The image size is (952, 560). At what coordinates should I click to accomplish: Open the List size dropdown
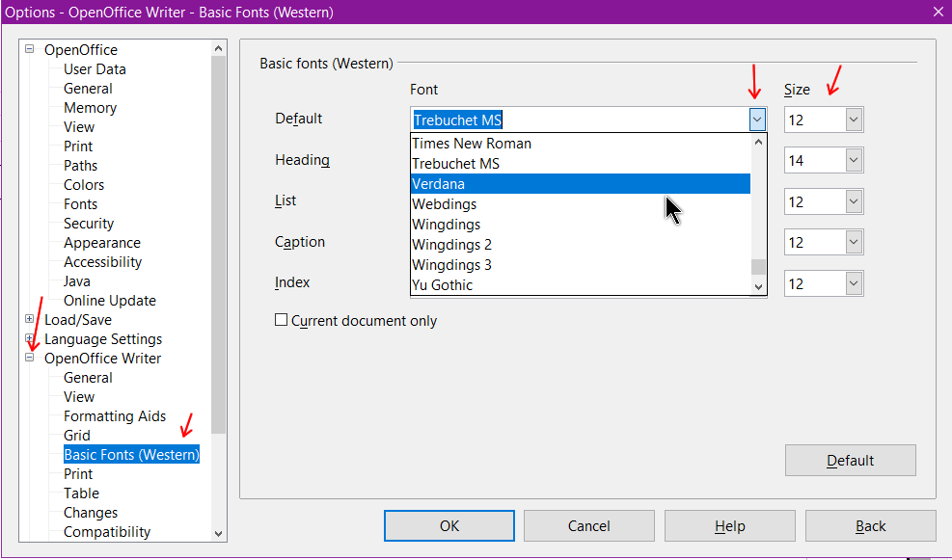(854, 201)
